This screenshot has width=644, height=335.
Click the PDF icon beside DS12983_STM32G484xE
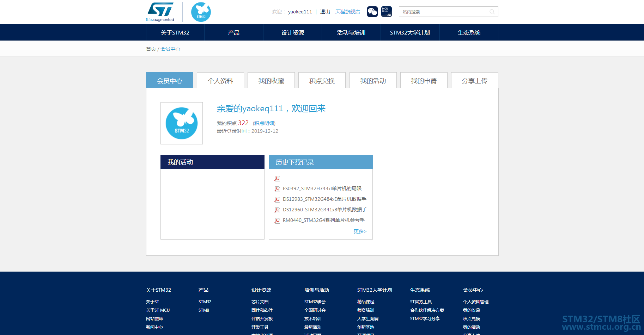[277, 200]
